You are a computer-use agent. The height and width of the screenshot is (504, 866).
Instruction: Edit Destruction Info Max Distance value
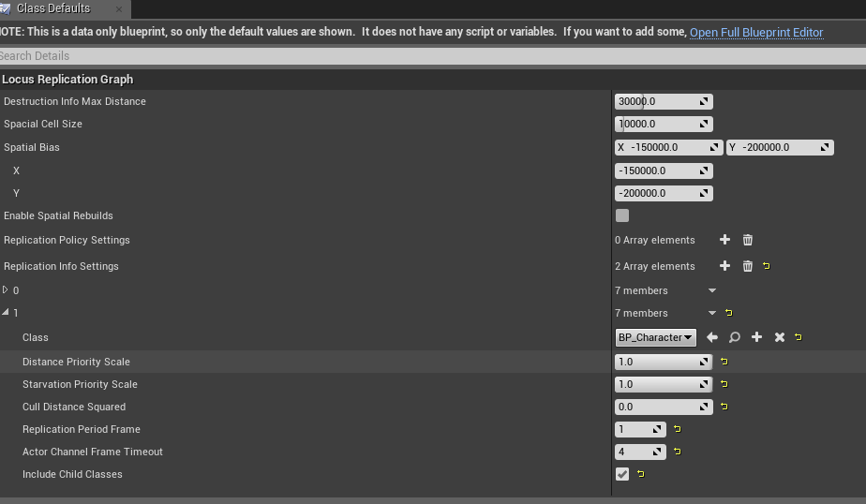tap(664, 101)
